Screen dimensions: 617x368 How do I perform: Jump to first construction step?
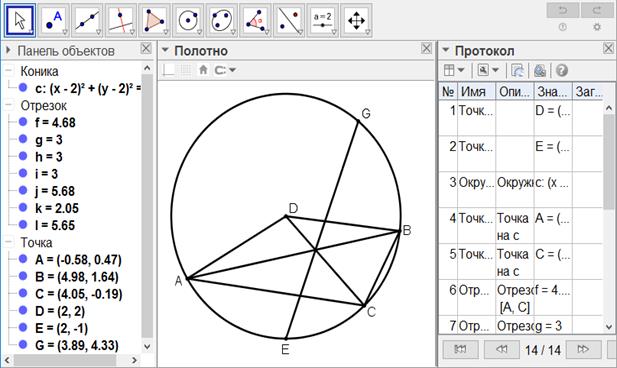click(x=460, y=349)
